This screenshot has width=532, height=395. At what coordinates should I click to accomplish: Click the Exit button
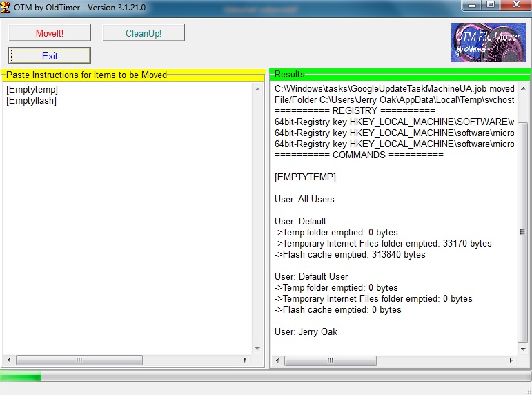[50, 56]
